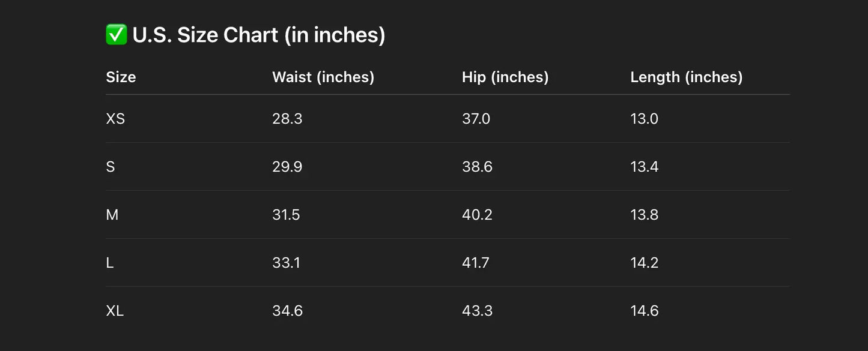Screen dimensions: 868x351
Task: Click the S size row label
Action: (111, 167)
